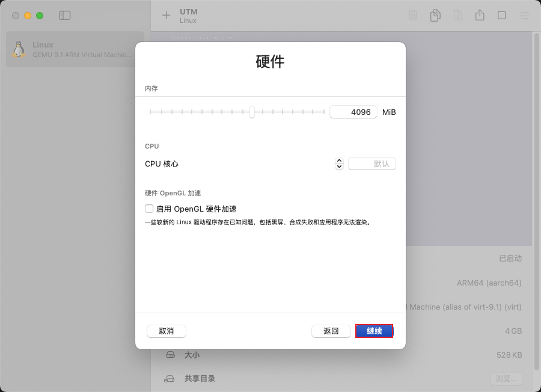The image size is (541, 392).
Task: Reset CPU cores with 默认 button
Action: (x=371, y=163)
